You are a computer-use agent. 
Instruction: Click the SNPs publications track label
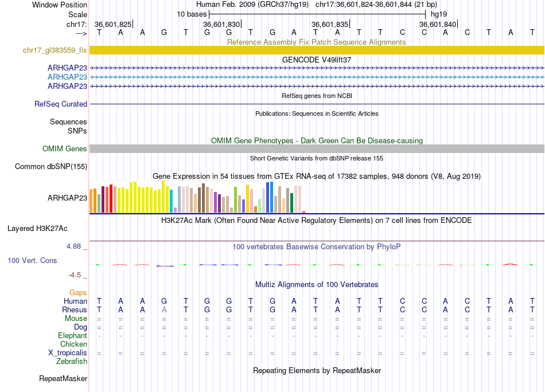(x=77, y=131)
